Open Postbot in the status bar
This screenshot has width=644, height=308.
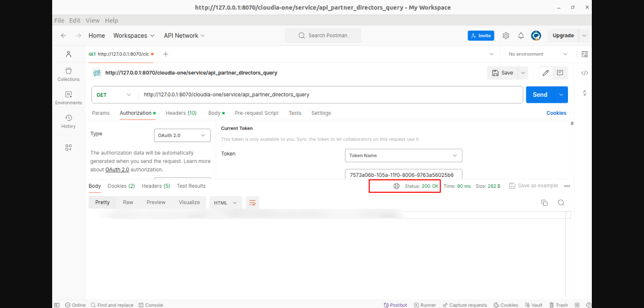[x=396, y=305]
